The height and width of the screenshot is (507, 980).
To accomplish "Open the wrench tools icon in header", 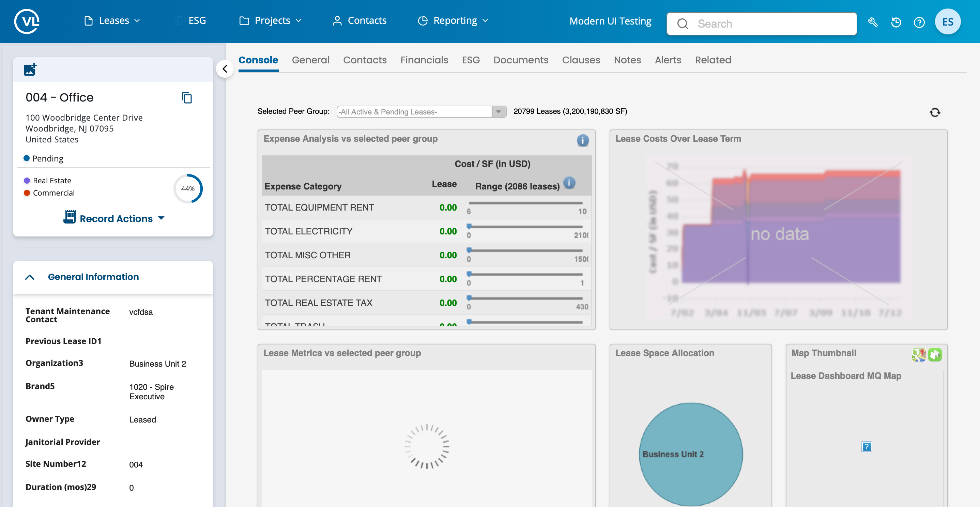I will (x=873, y=23).
